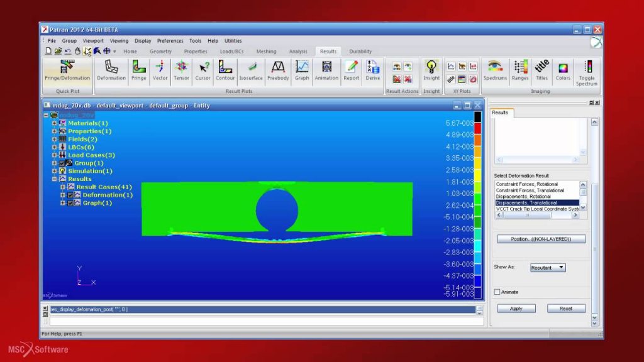644x362 pixels.
Task: Expand the Result Cases(41) tree node
Action: (x=62, y=187)
